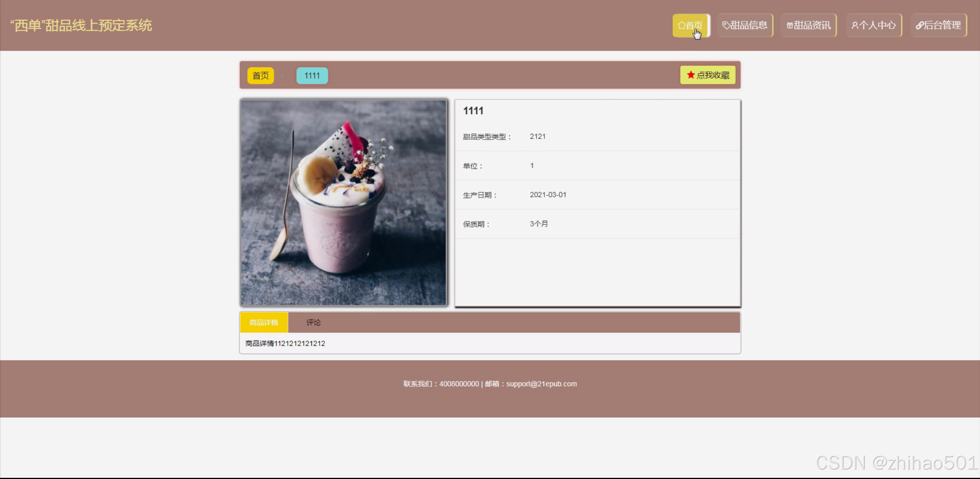Viewport: 980px width, 479px height.
Task: Click the gift icon beside 甜品资讯
Action: [x=789, y=25]
